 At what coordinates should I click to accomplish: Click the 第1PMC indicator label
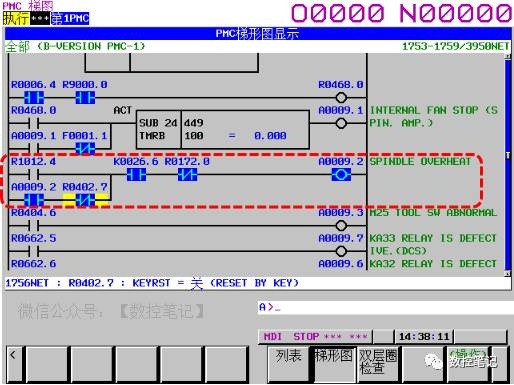[70, 18]
